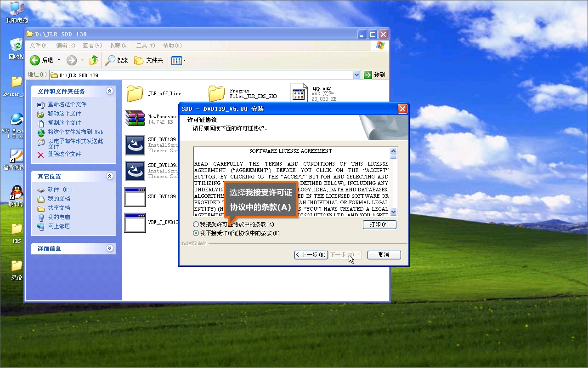The width and height of the screenshot is (588, 368).
Task: Click 移动这个文件 task link
Action: click(64, 114)
